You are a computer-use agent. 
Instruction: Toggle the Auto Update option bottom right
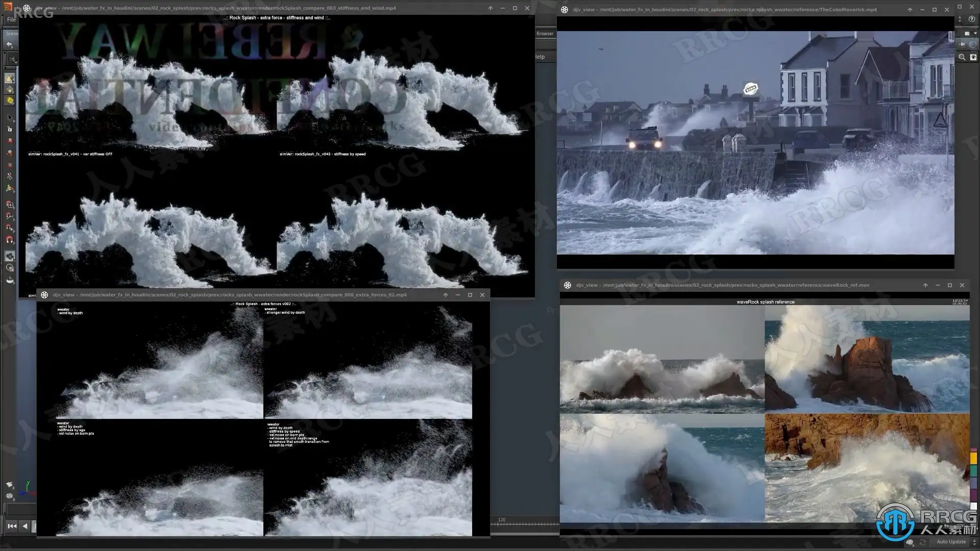950,542
